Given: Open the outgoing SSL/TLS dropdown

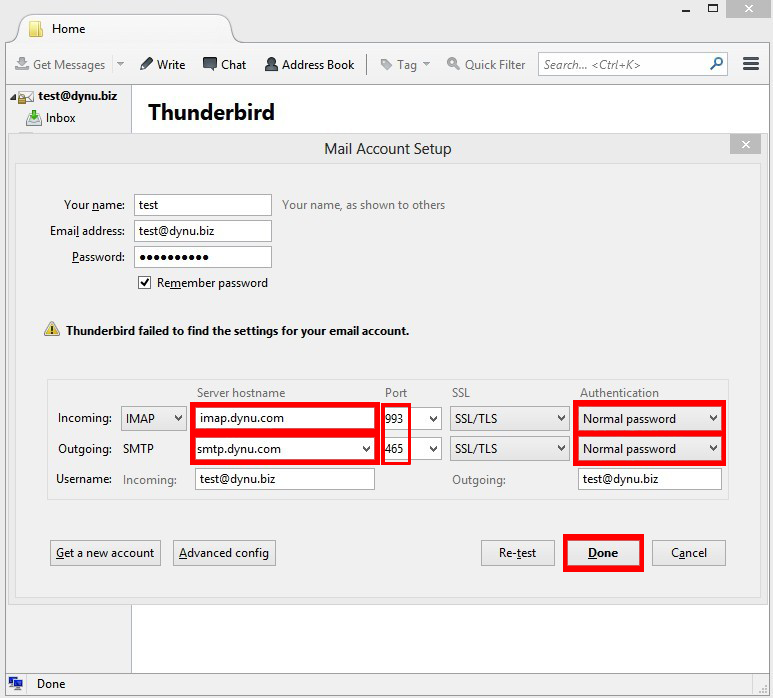Looking at the screenshot, I should click(x=509, y=449).
